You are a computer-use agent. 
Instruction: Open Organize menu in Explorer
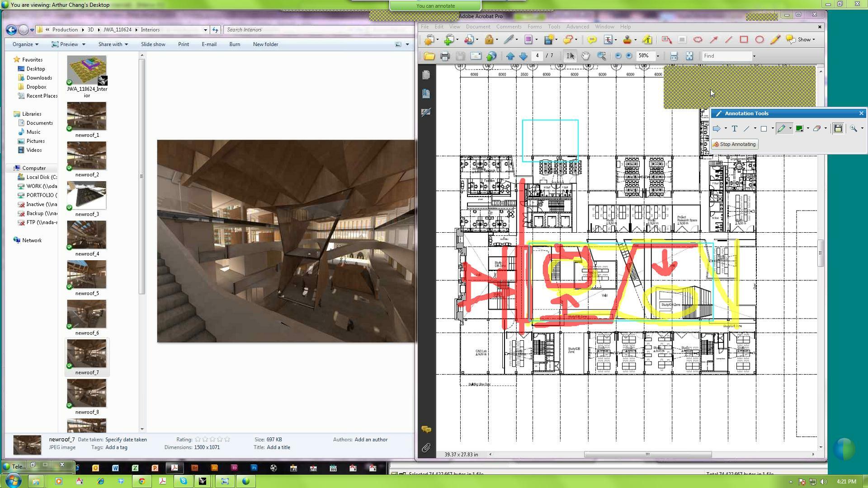25,44
